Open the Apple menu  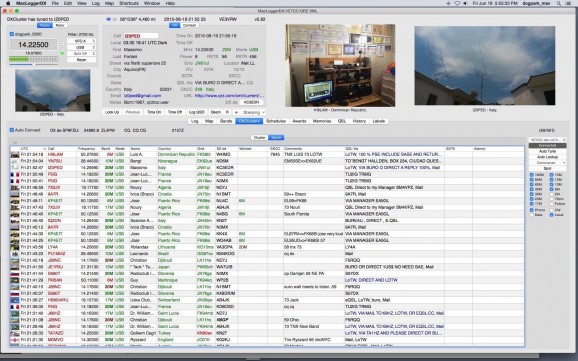tap(8, 3)
